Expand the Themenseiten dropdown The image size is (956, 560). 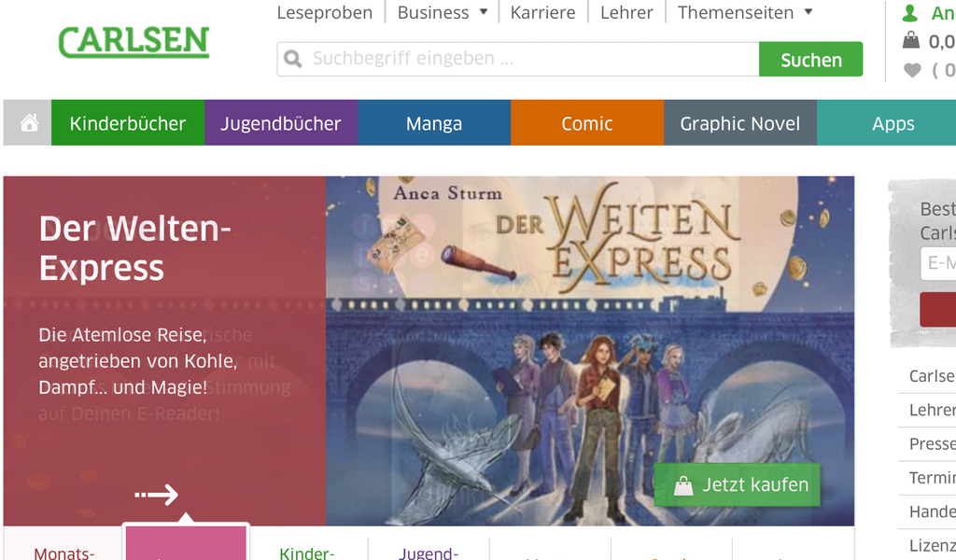(x=744, y=12)
